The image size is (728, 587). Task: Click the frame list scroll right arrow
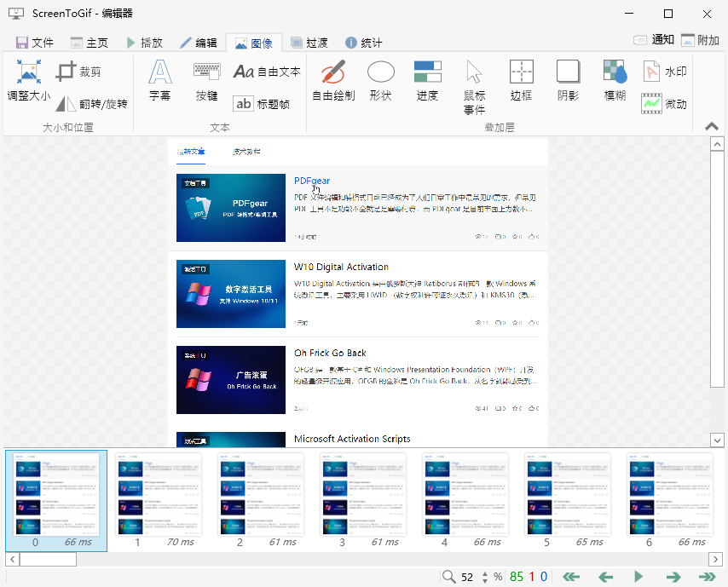pyautogui.click(x=715, y=559)
